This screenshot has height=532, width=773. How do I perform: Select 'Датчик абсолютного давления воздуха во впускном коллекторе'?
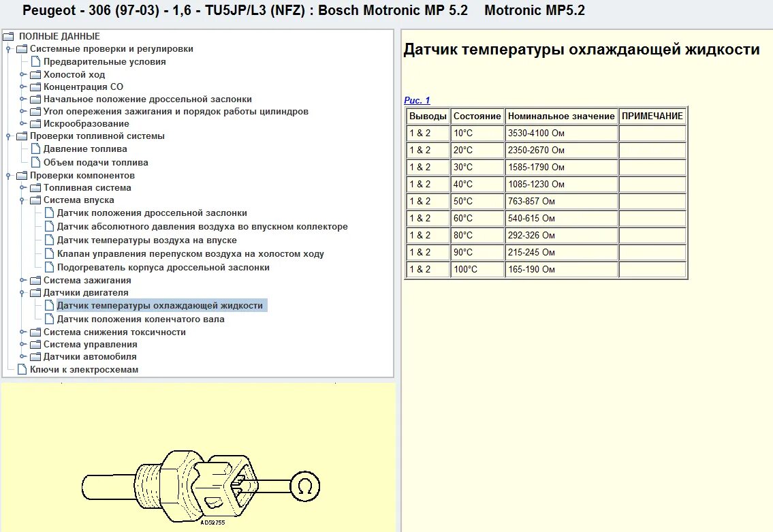tap(202, 226)
